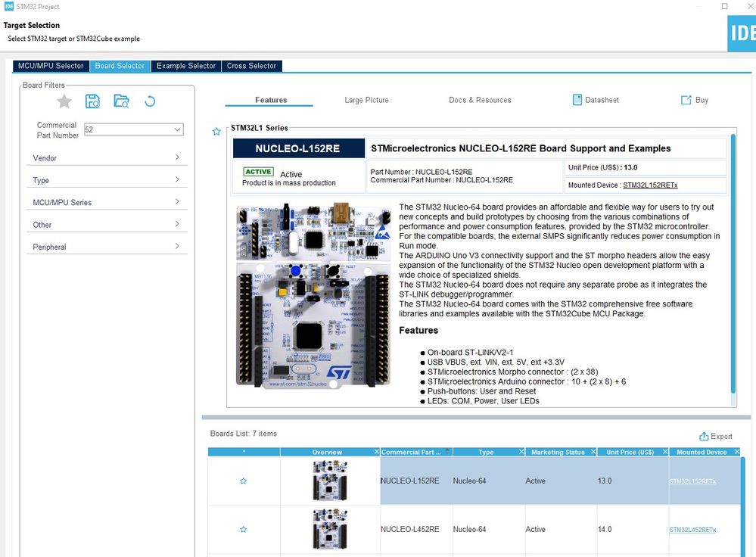Select the Board Selector tab

pyautogui.click(x=120, y=66)
